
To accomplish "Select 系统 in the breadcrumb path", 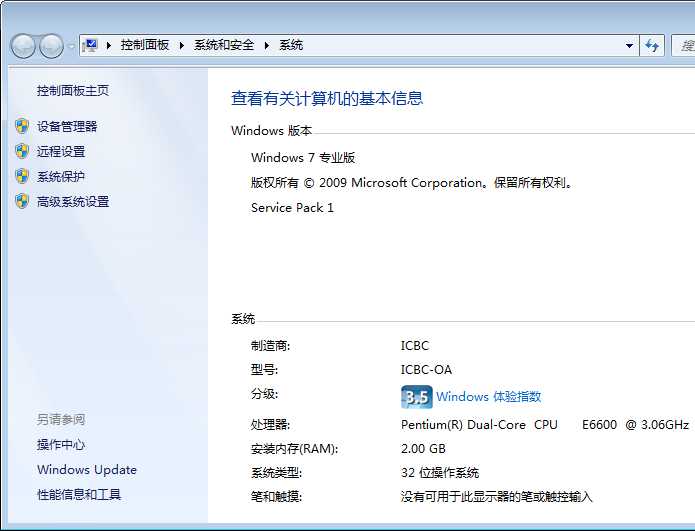I will tap(291, 45).
